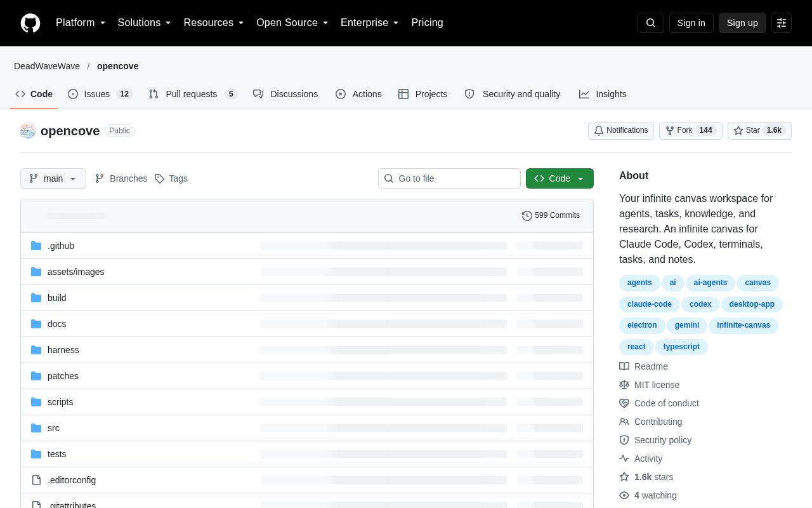
Task: Expand the Enterprise menu
Action: (x=370, y=23)
